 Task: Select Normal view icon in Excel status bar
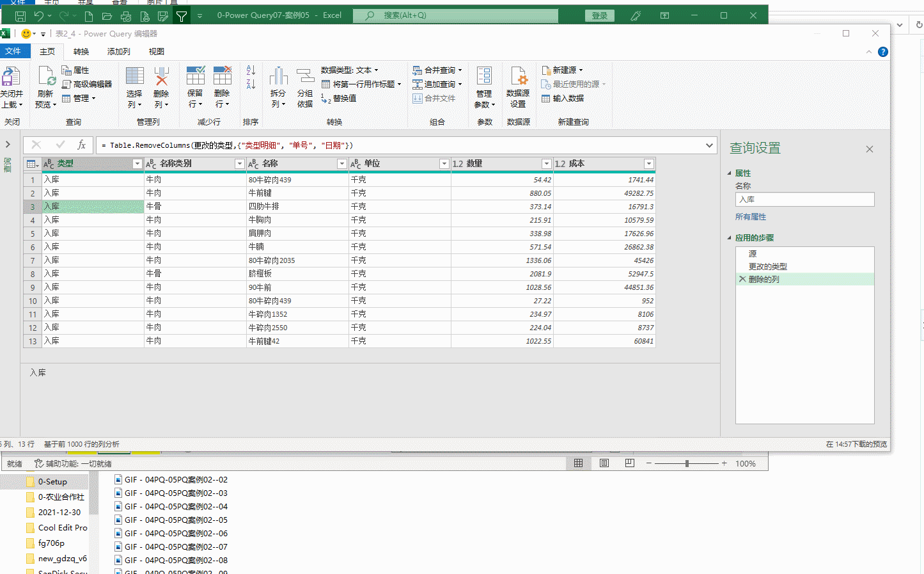pyautogui.click(x=578, y=463)
